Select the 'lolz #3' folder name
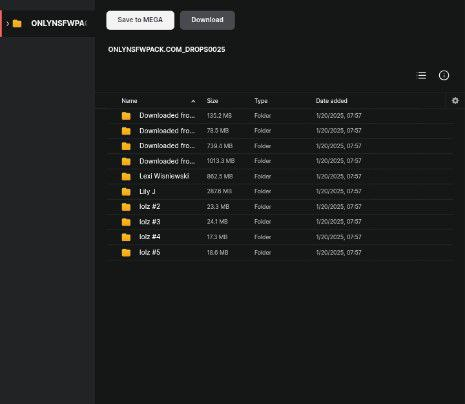 (x=150, y=222)
